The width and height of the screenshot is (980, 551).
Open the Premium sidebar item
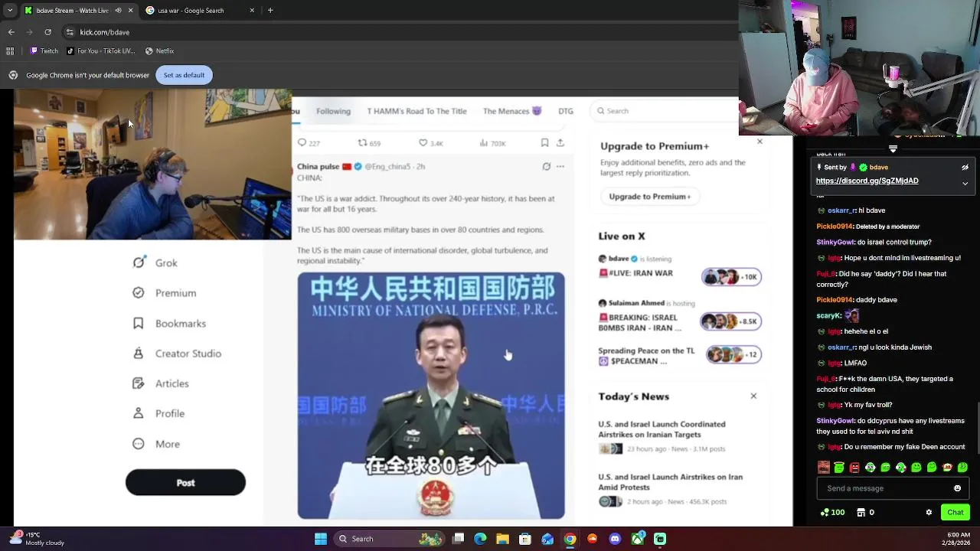(x=165, y=293)
